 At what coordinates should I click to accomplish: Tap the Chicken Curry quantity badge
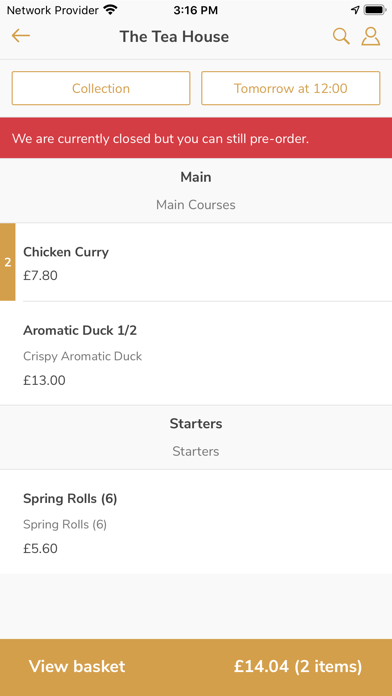click(8, 262)
